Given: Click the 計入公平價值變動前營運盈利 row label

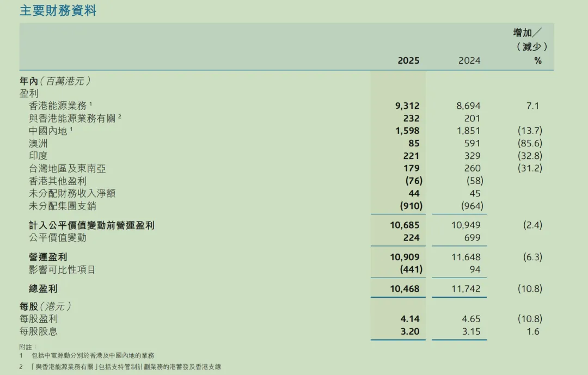Looking at the screenshot, I should (x=91, y=225).
